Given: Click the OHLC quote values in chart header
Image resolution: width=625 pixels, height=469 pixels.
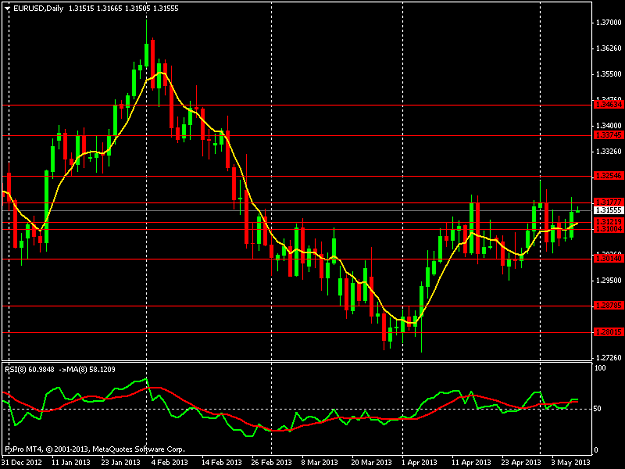Looking at the screenshot, I should (123, 8).
